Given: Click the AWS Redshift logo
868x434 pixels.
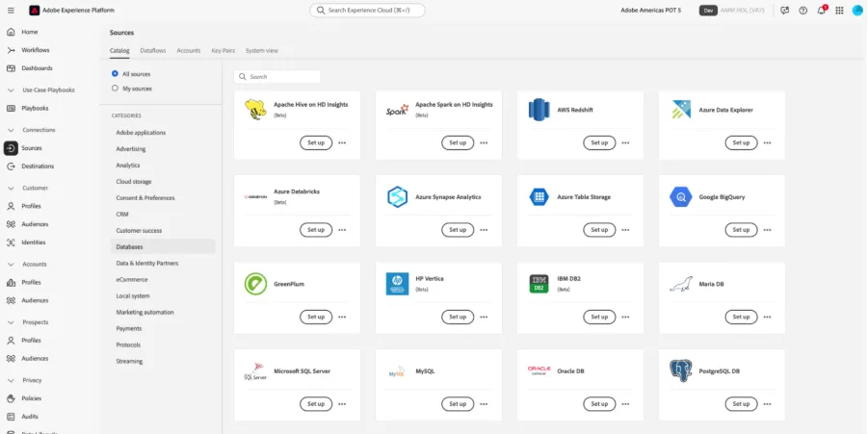Looking at the screenshot, I should pos(539,110).
